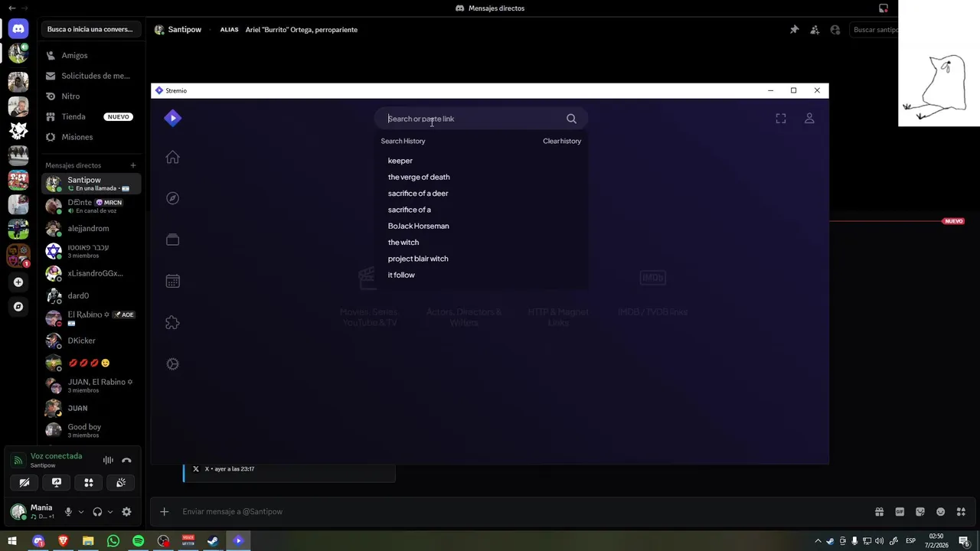980x551 pixels.
Task: Open Amigos in Discord sidebar
Action: (x=91, y=55)
